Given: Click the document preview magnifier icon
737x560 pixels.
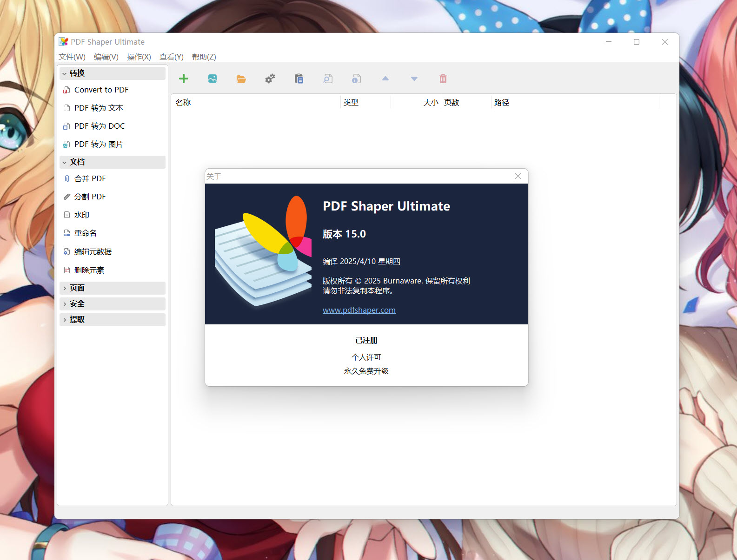Looking at the screenshot, I should coord(328,79).
